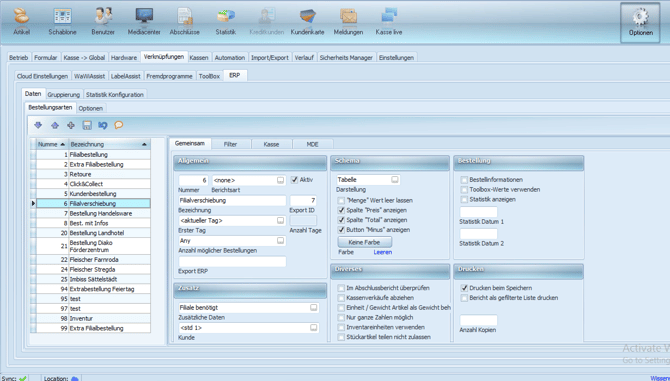Toggle the Aktiv checkbox
The width and height of the screenshot is (670, 381).
[x=294, y=180]
